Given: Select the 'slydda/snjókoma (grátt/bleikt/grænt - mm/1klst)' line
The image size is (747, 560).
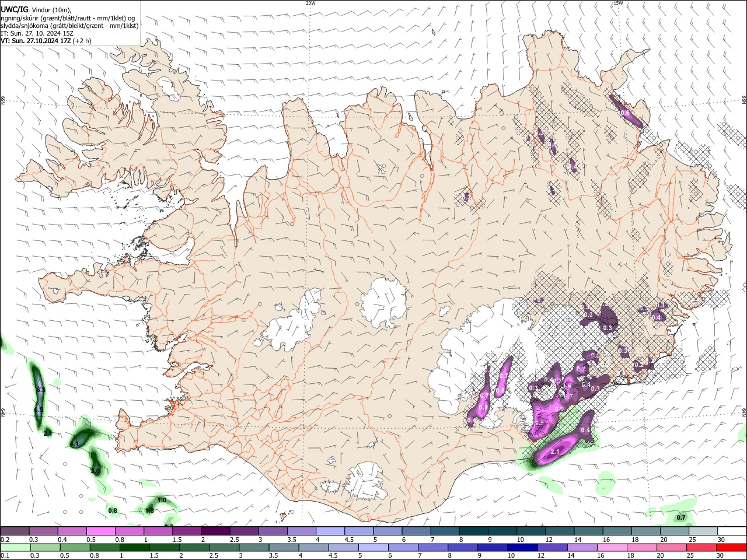Looking at the screenshot, I should pos(69,26).
